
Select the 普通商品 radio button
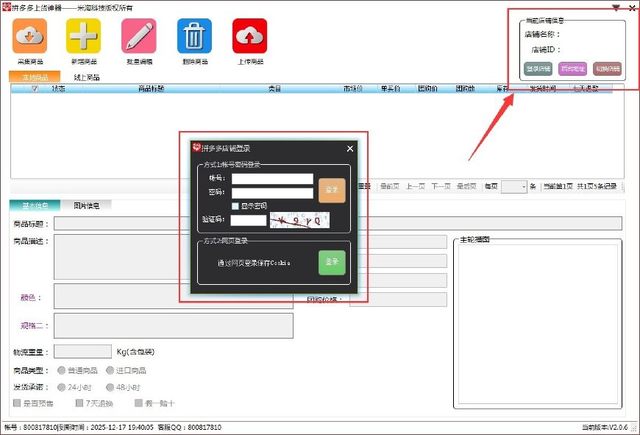pos(61,370)
